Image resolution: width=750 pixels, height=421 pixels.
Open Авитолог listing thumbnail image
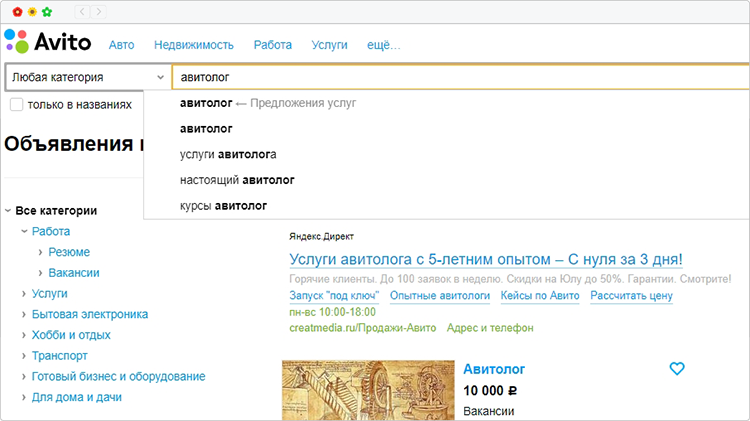click(368, 390)
